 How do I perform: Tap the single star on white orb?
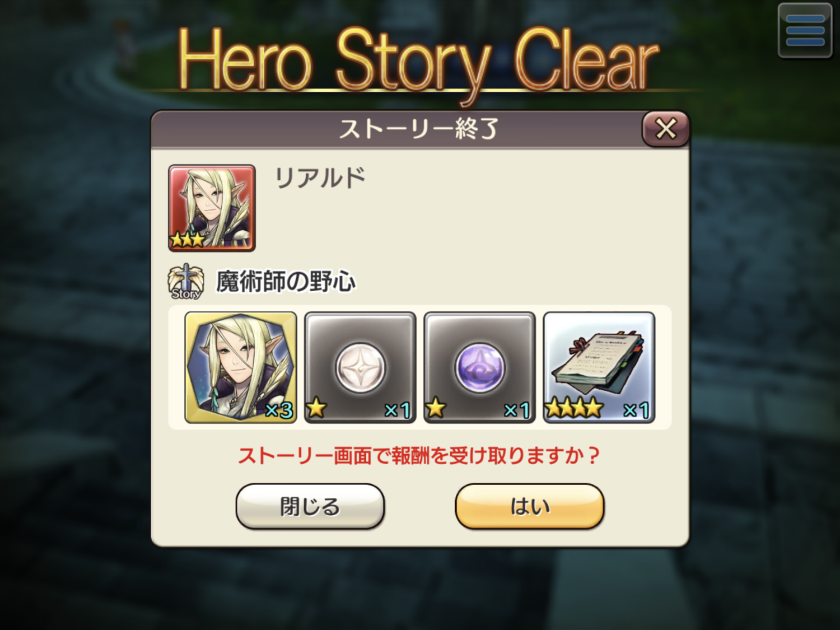(x=316, y=408)
